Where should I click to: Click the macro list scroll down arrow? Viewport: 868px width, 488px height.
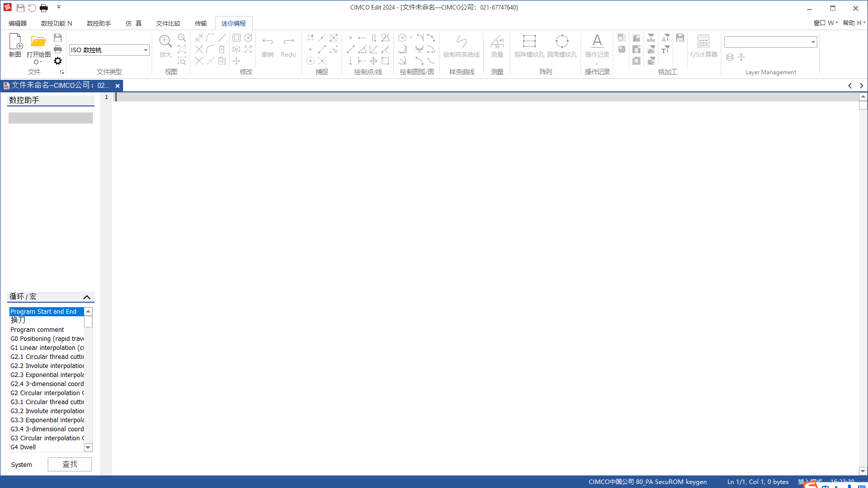(x=88, y=447)
